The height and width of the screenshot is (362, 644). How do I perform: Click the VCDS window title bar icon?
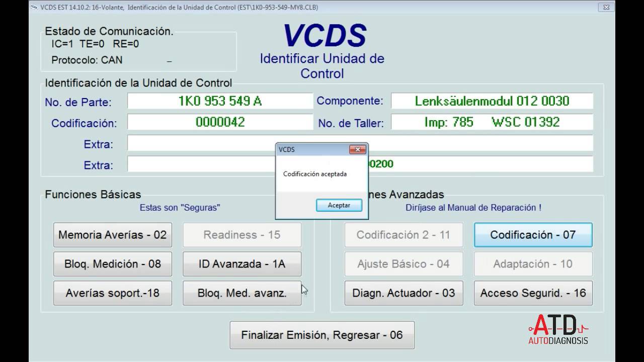point(34,7)
